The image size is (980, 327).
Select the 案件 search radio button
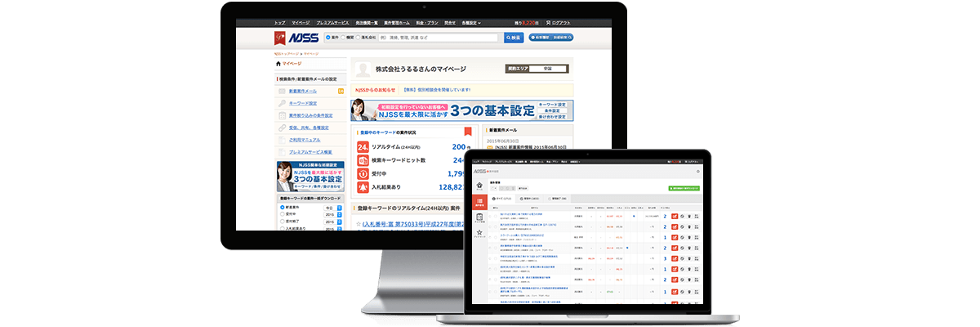click(x=328, y=38)
